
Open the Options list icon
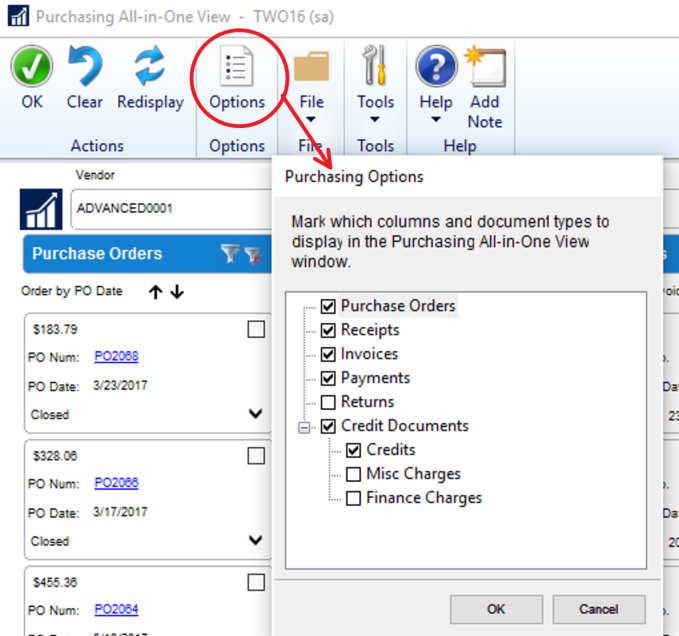click(x=237, y=68)
